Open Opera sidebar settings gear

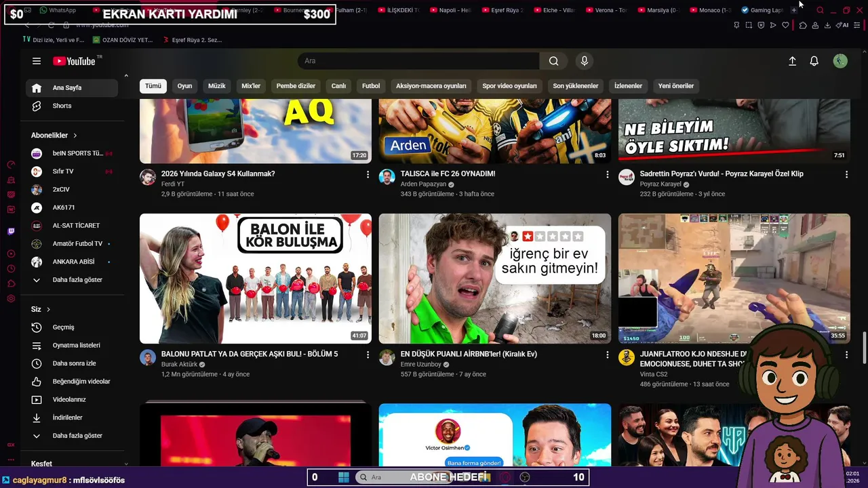(x=11, y=298)
